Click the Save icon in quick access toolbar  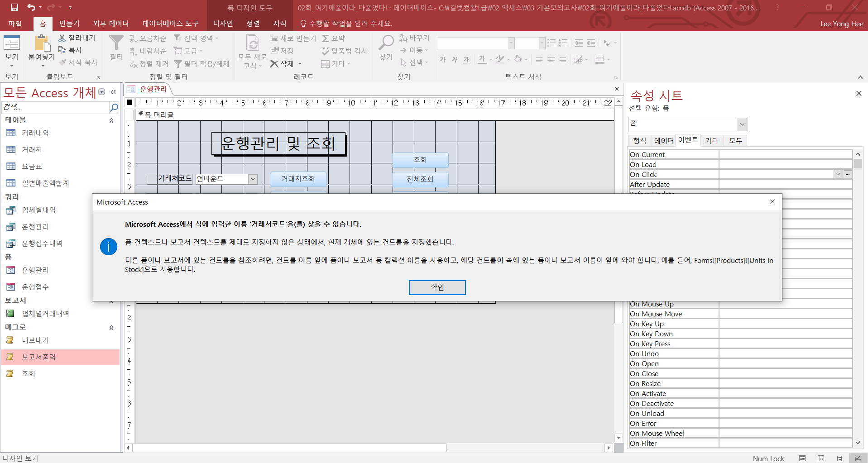coord(14,7)
